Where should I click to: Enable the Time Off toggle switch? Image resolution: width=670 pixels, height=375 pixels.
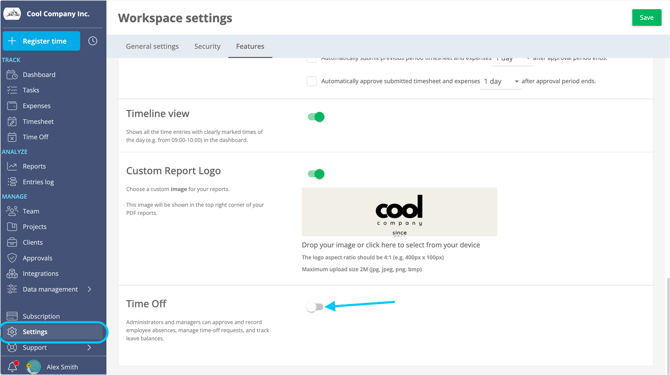pos(315,307)
